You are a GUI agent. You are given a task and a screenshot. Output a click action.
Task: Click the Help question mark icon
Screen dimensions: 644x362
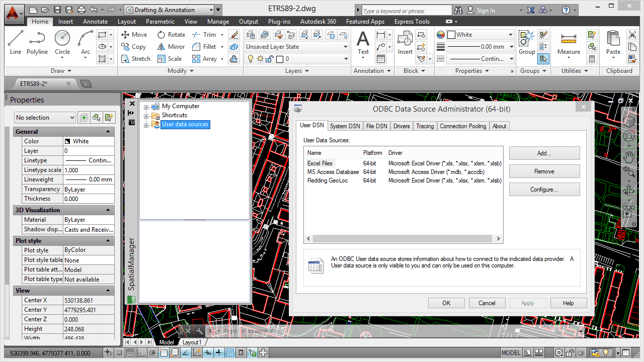(566, 10)
